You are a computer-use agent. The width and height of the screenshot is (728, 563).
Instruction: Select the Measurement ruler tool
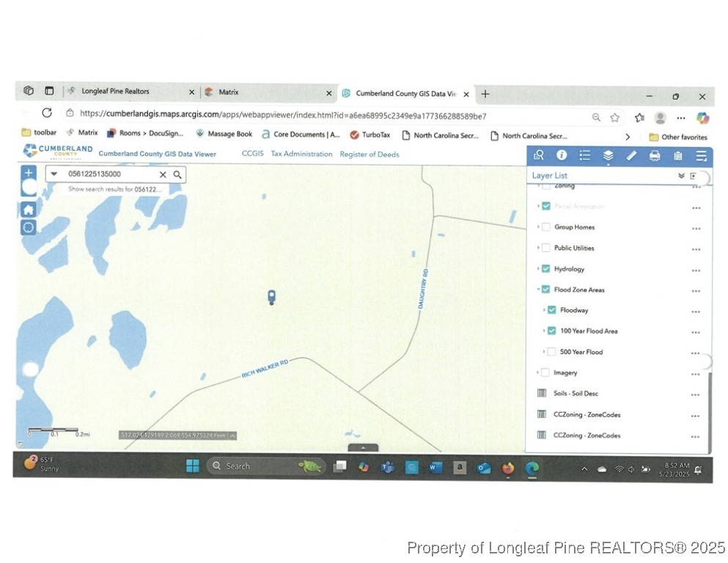pos(631,155)
